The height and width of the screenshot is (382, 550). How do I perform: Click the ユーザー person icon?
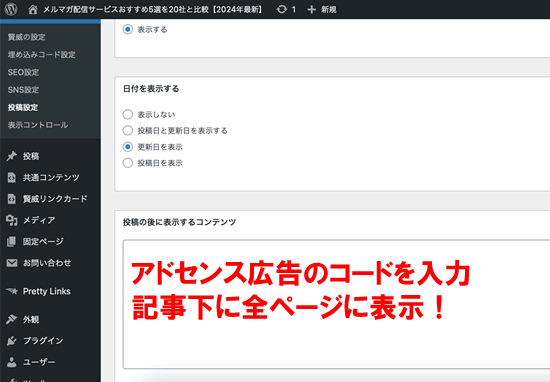click(12, 362)
